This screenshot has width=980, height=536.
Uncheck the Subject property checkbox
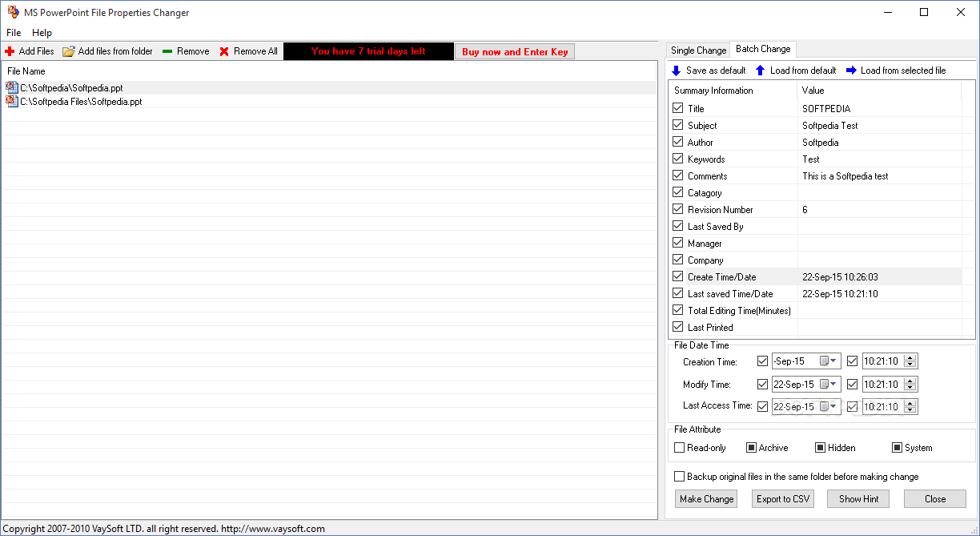click(678, 125)
